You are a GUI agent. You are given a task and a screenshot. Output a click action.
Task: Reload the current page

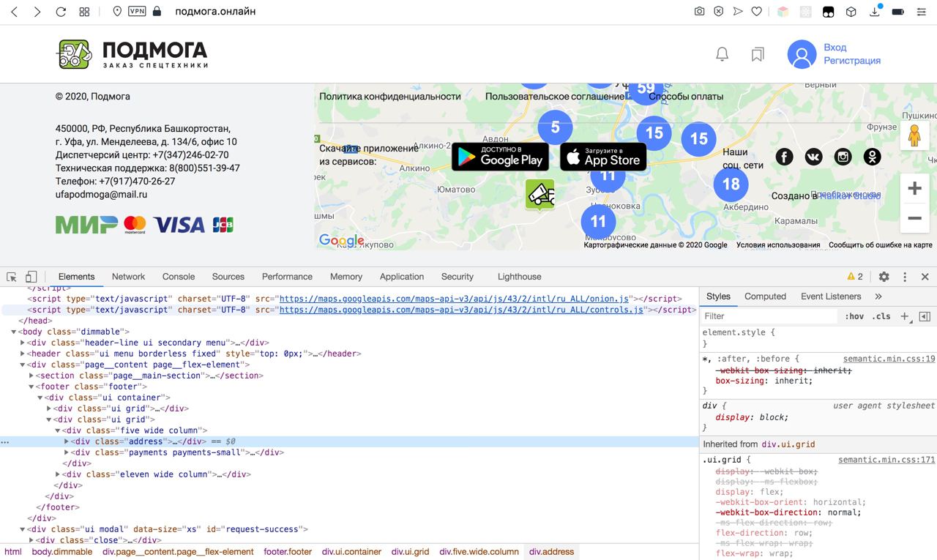[61, 12]
